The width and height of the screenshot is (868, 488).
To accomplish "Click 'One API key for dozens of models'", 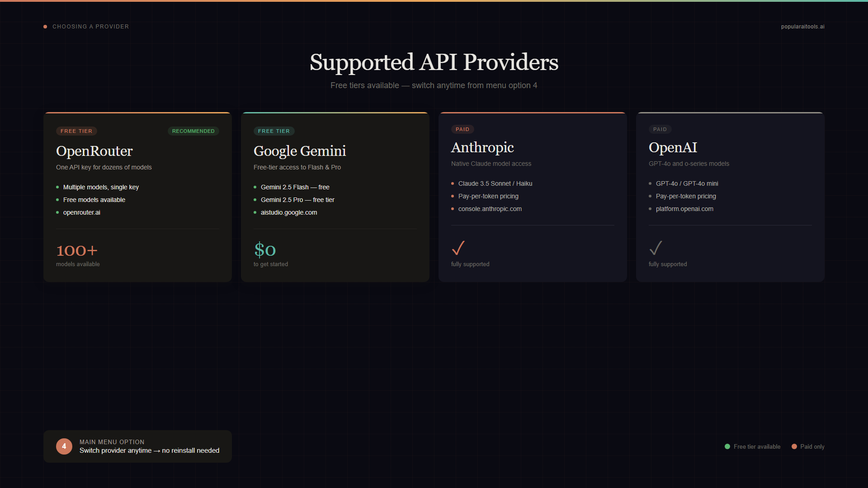I will click(104, 167).
